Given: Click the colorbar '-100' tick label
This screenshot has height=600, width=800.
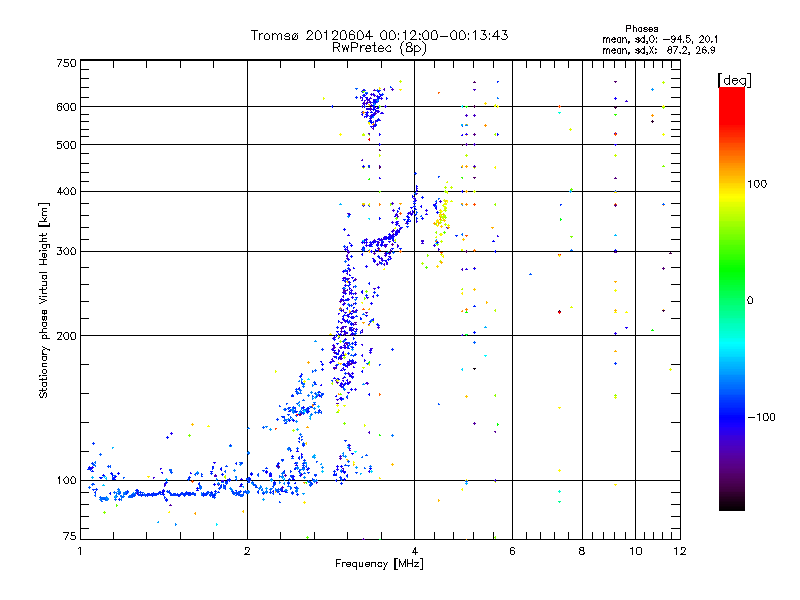Looking at the screenshot, I should pyautogui.click(x=761, y=417).
